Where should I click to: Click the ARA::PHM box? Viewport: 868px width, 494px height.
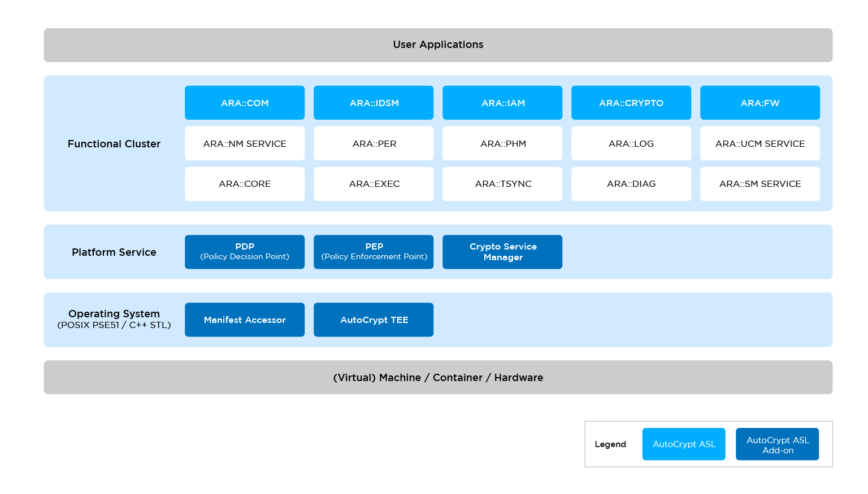(502, 143)
